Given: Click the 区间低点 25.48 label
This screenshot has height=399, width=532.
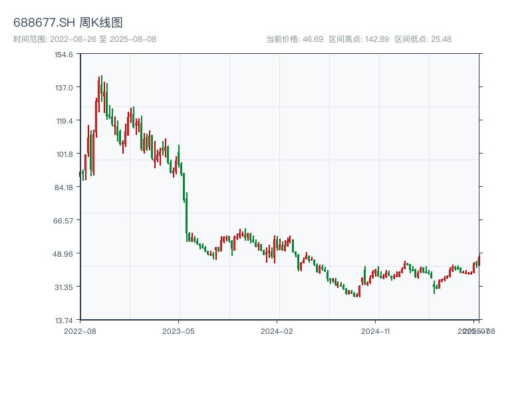Looking at the screenshot, I should 423,39.
